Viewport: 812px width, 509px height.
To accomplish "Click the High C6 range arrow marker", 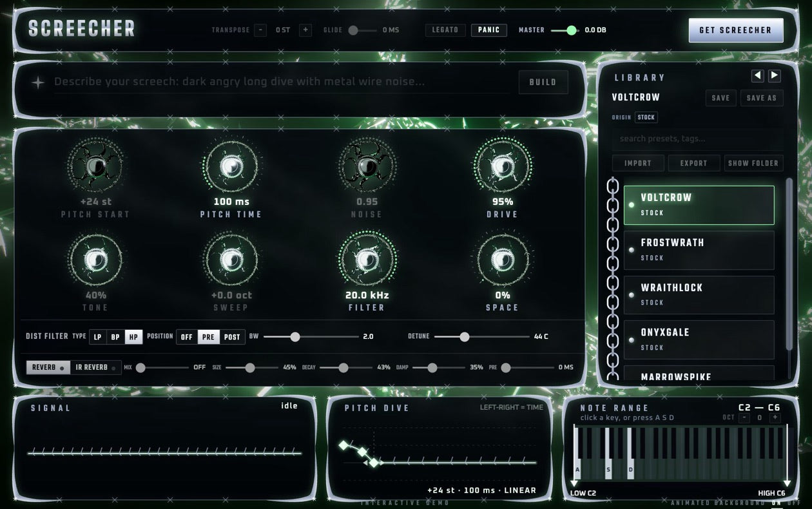I will (x=786, y=483).
